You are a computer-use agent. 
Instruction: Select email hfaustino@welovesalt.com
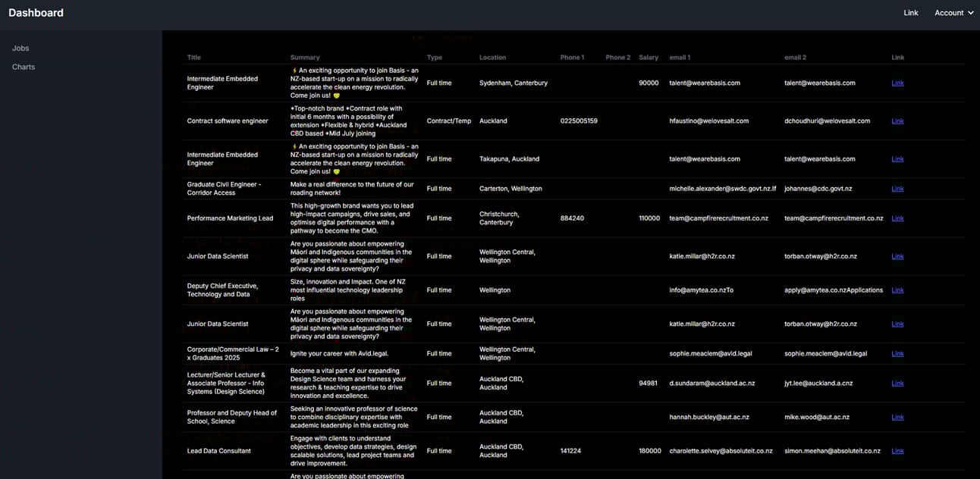(x=708, y=121)
